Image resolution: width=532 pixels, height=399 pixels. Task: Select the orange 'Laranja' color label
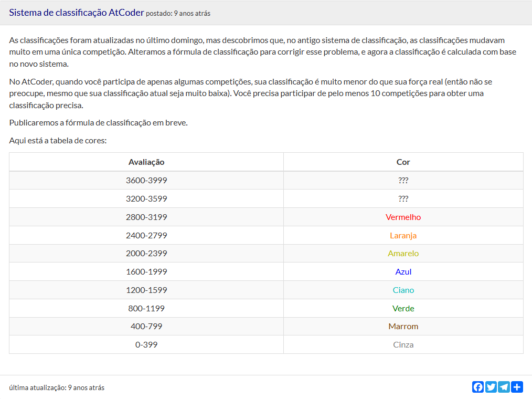tap(403, 235)
